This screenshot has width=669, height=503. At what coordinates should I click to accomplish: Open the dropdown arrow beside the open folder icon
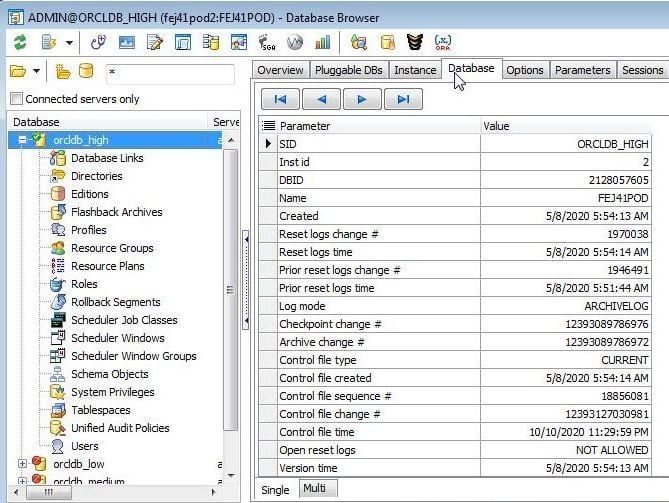coord(36,71)
